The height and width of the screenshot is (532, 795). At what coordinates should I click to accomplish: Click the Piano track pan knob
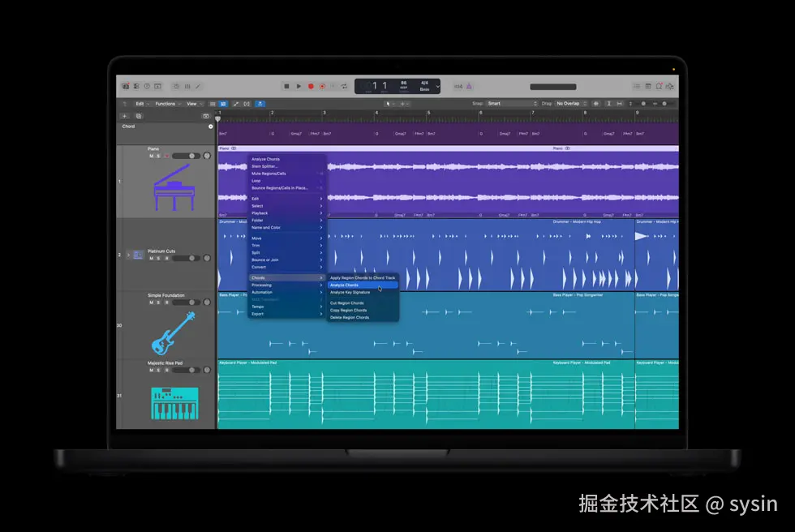(207, 156)
